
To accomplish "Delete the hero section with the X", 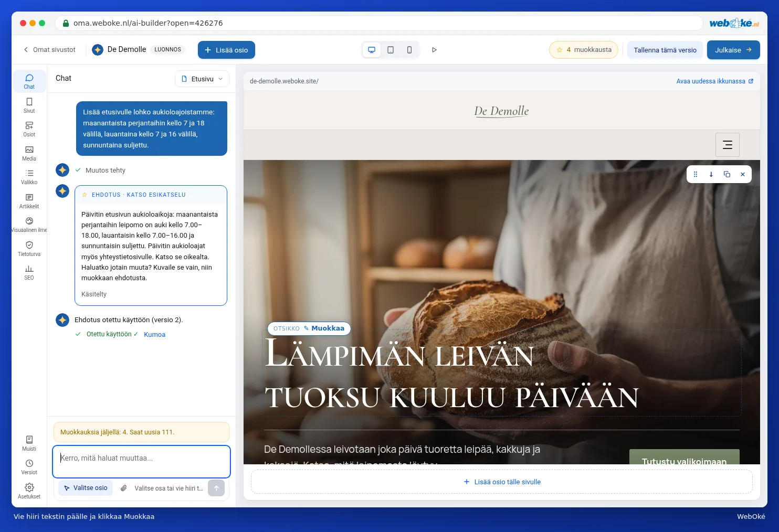I will pyautogui.click(x=743, y=174).
